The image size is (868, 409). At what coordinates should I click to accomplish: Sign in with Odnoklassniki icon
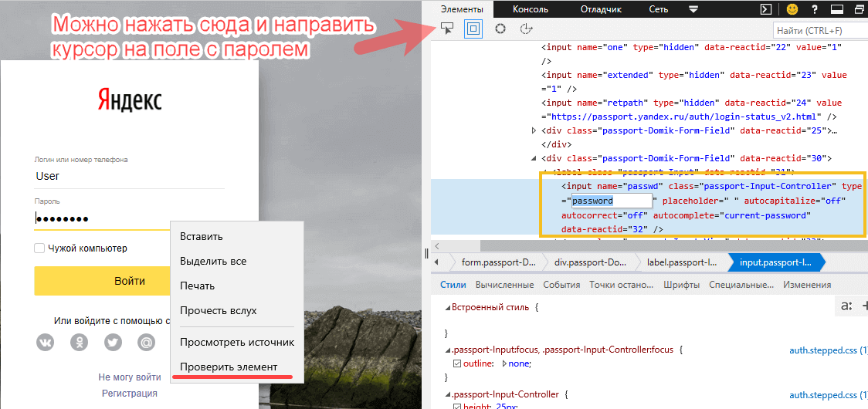pyautogui.click(x=80, y=342)
